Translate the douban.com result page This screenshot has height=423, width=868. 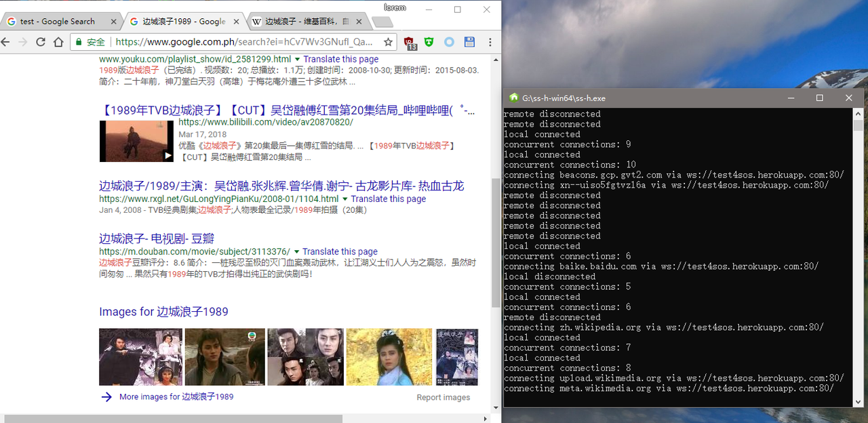340,251
